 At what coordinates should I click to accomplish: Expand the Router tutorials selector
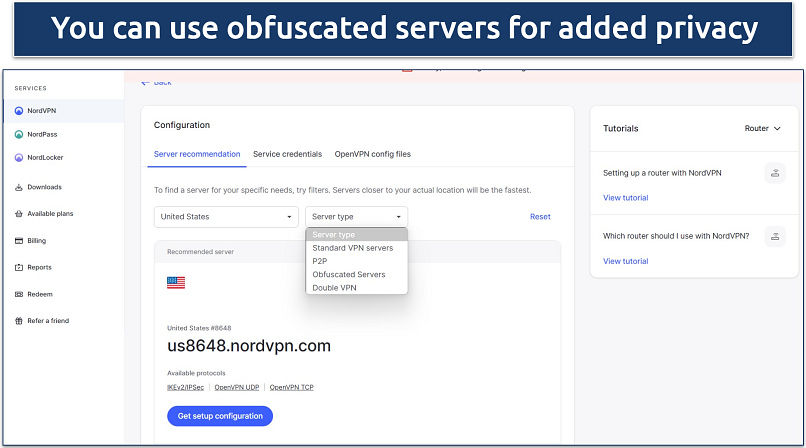763,128
